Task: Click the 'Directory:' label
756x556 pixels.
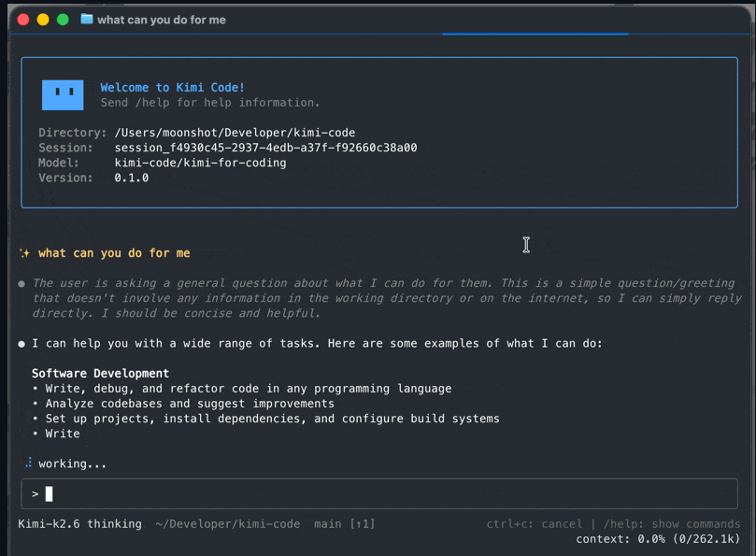Action: [x=72, y=133]
